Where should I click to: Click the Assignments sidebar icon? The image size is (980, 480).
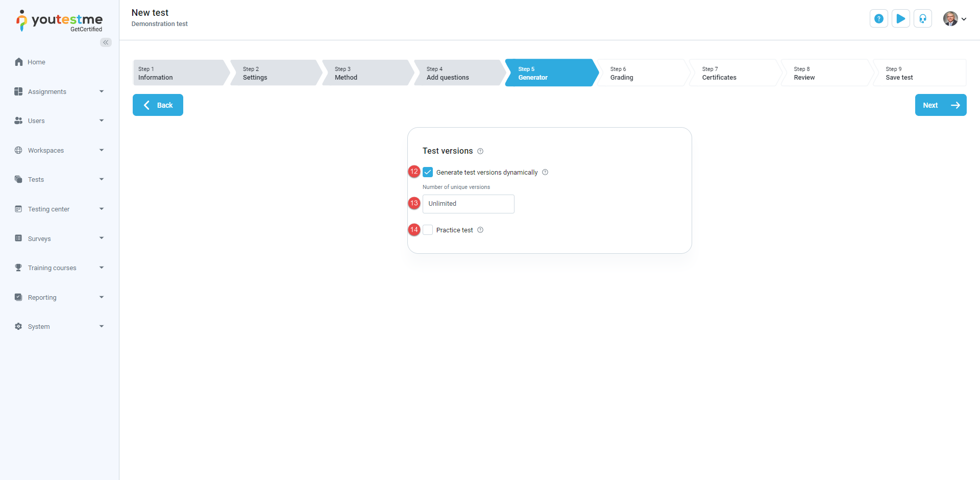pyautogui.click(x=18, y=91)
